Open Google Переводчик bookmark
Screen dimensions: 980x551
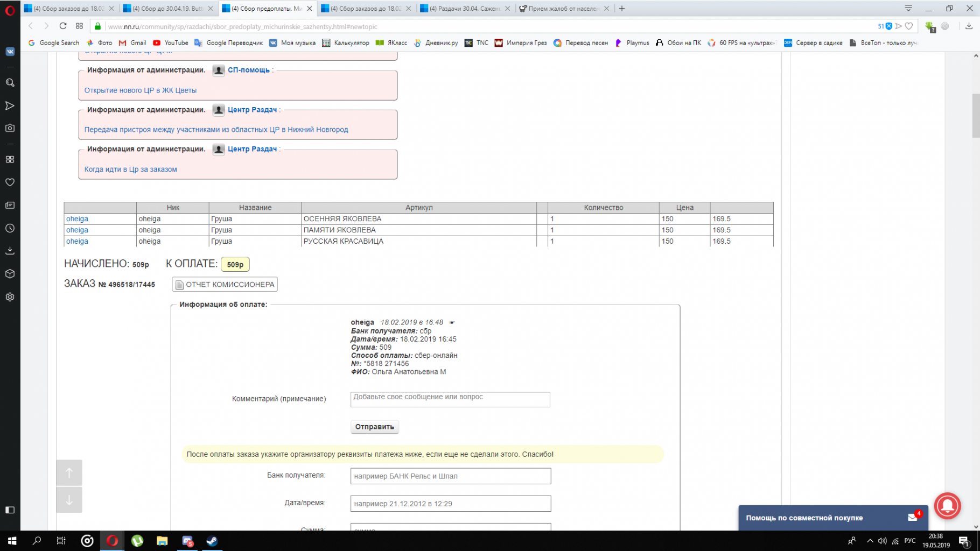point(229,43)
